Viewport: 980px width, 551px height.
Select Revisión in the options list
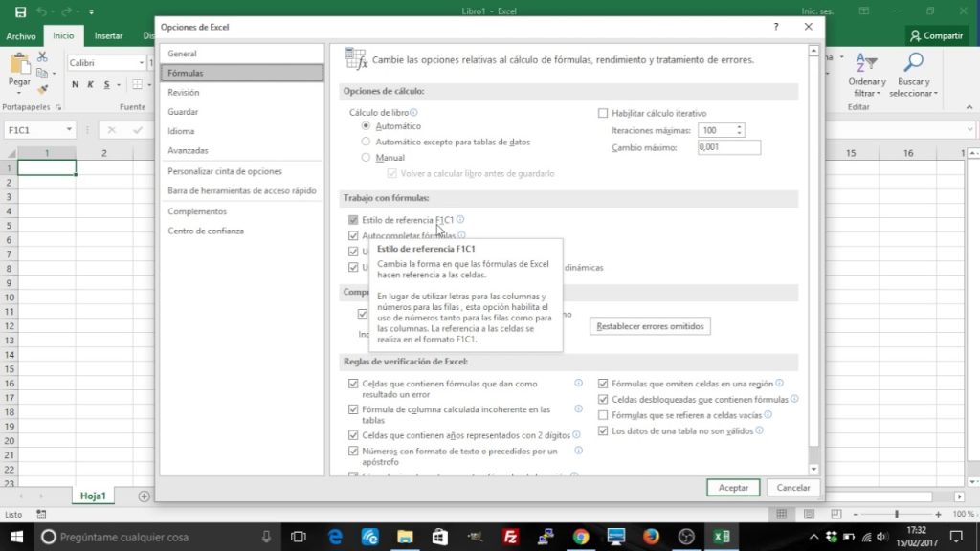coord(186,92)
